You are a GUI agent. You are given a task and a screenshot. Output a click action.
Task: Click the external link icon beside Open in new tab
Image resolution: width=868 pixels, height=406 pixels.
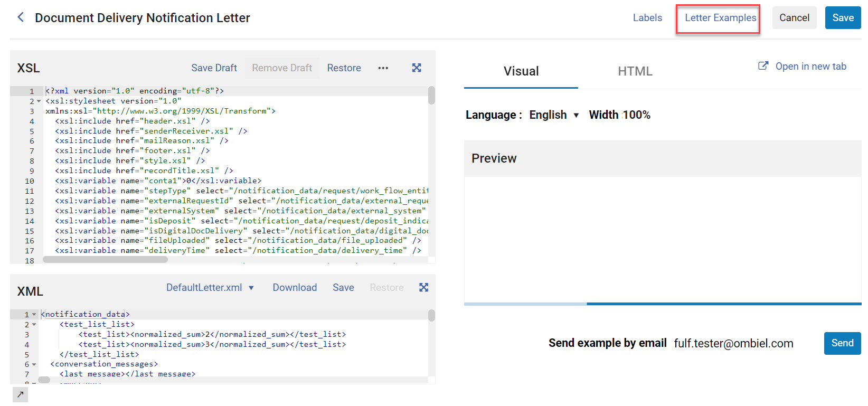pos(763,66)
